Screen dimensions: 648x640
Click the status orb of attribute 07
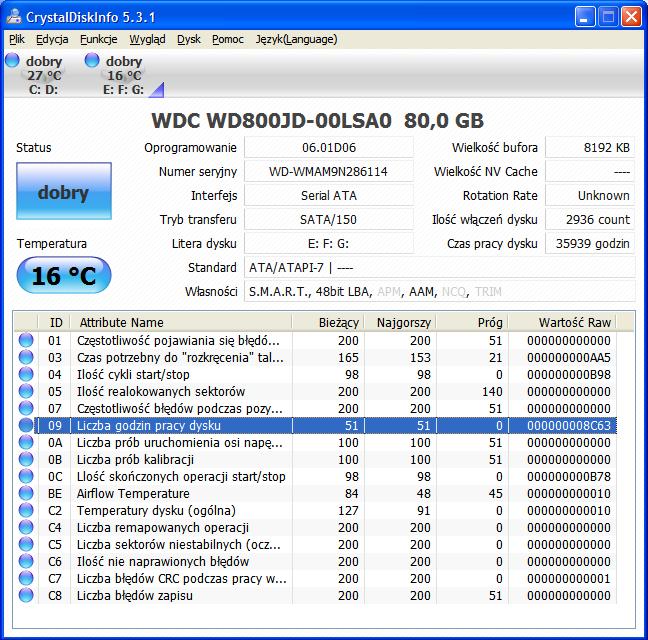point(26,408)
